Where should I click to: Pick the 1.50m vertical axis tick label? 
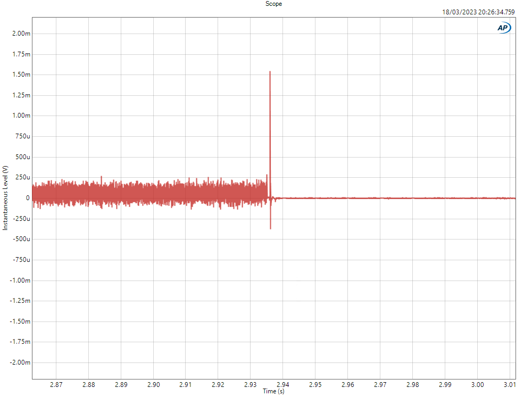click(21, 75)
